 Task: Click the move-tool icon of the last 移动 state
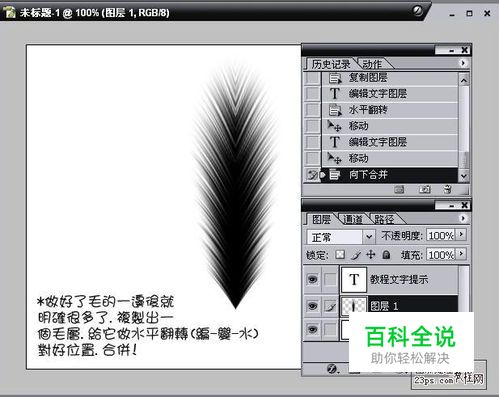coord(334,158)
